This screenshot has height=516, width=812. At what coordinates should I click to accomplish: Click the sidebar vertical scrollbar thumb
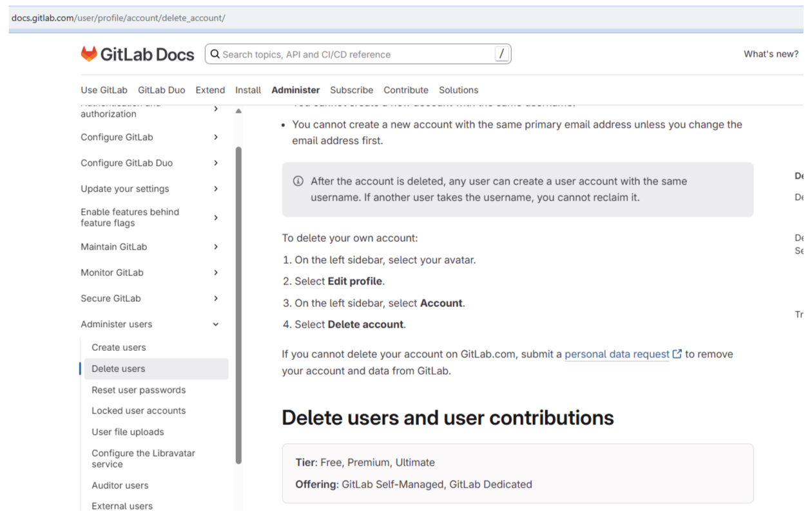point(238,303)
